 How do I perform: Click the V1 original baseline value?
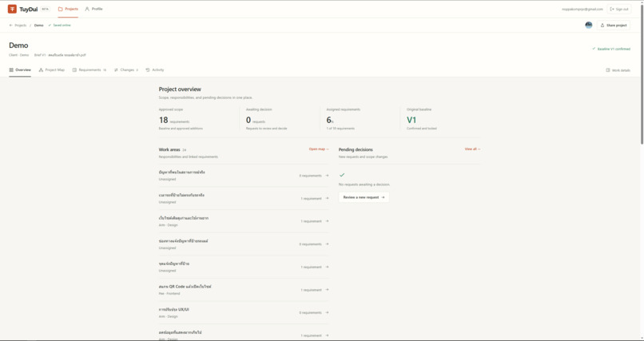coord(411,121)
